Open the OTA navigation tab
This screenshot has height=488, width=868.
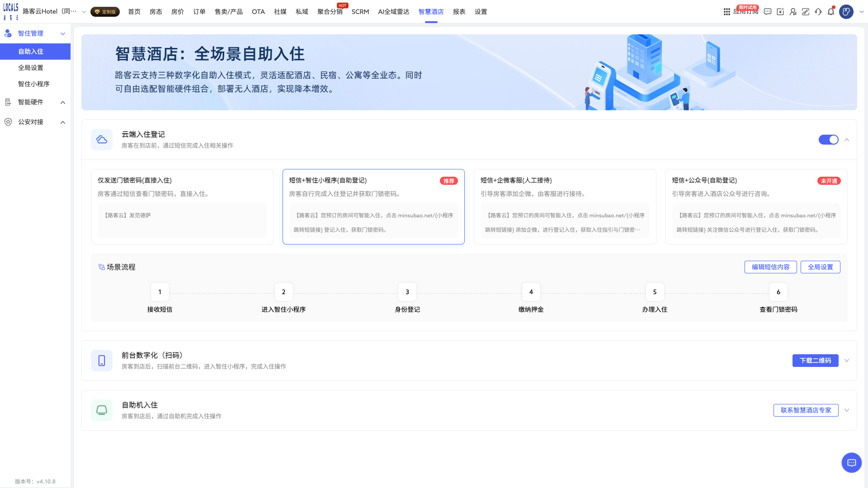pos(259,12)
